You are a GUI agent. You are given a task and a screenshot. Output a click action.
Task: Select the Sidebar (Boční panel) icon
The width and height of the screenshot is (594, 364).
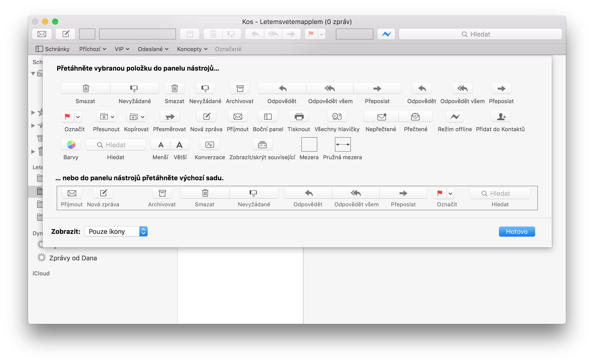pos(268,117)
